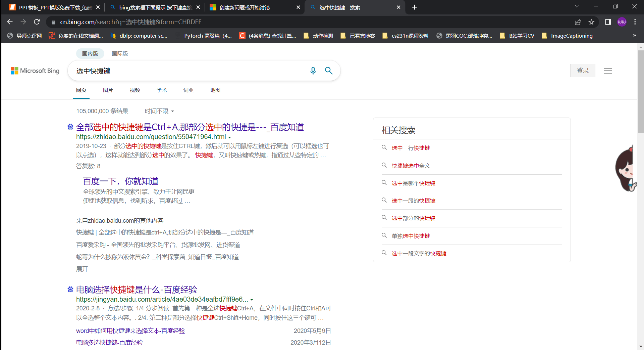Open the 百度爱采购 related link
Screen dimensions: 644x350
(158, 245)
